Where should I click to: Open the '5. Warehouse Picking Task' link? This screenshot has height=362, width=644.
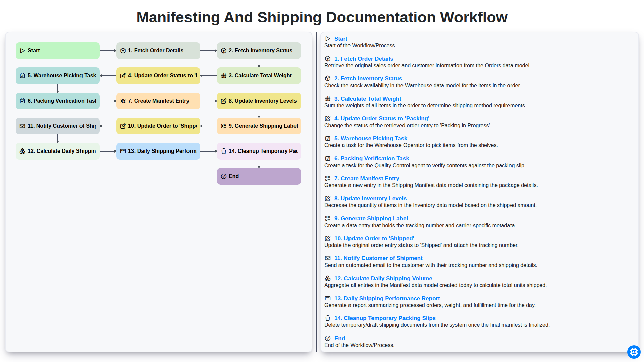point(371,138)
